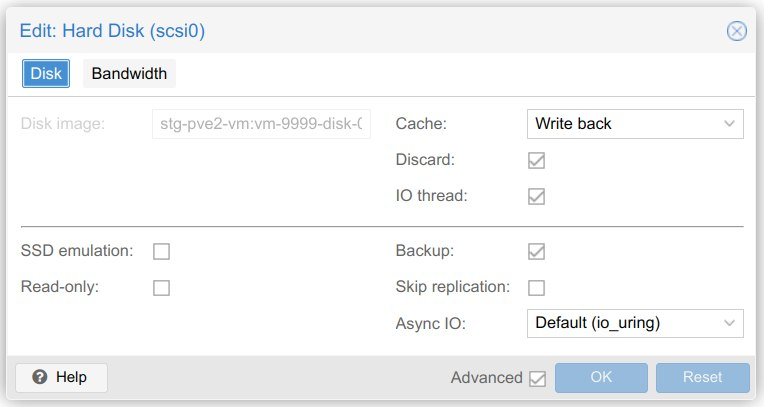Tick the Read-only checkbox
Viewport: 764px width, 407px height.
click(161, 288)
